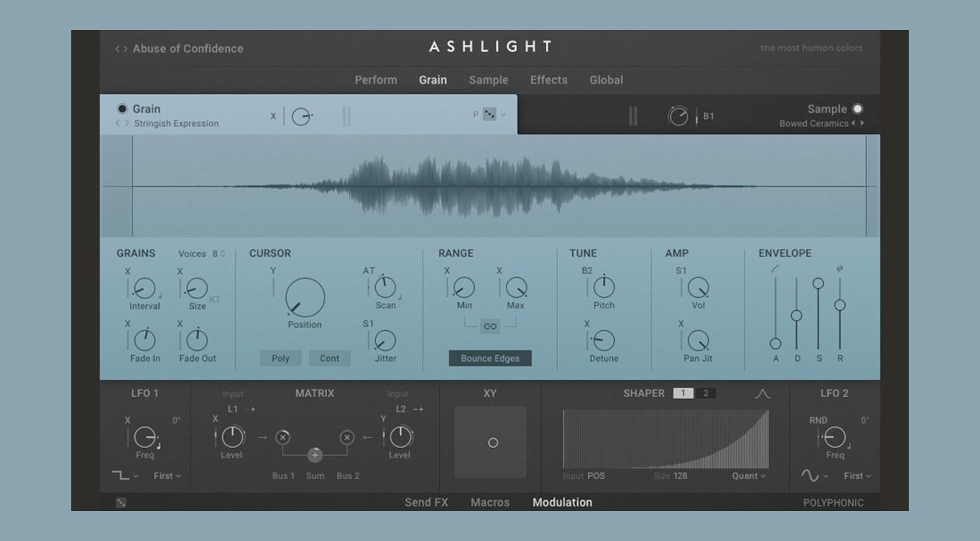The image size is (980, 541).
Task: Click the Sample layer B1 knob
Action: [678, 116]
